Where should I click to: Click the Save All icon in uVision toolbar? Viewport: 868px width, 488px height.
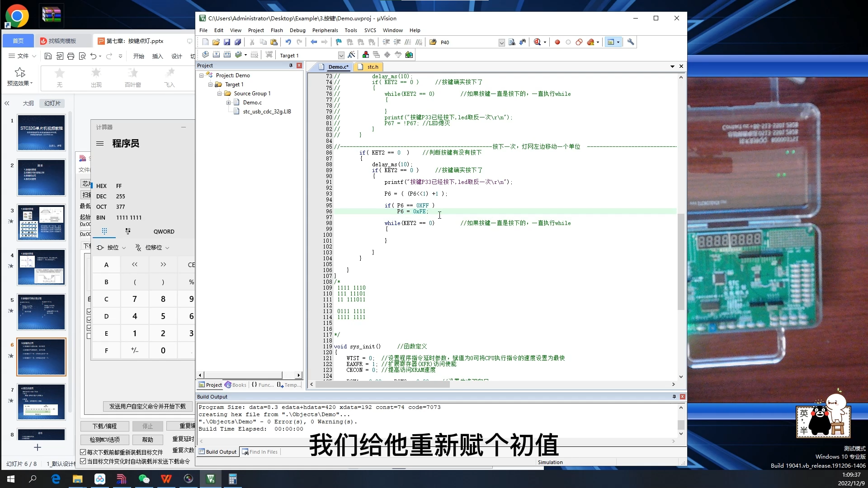(238, 42)
